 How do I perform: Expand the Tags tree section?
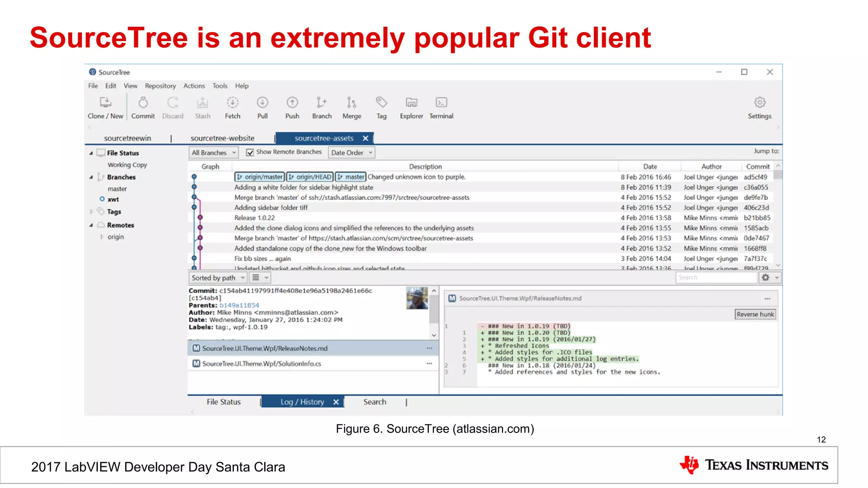point(91,211)
